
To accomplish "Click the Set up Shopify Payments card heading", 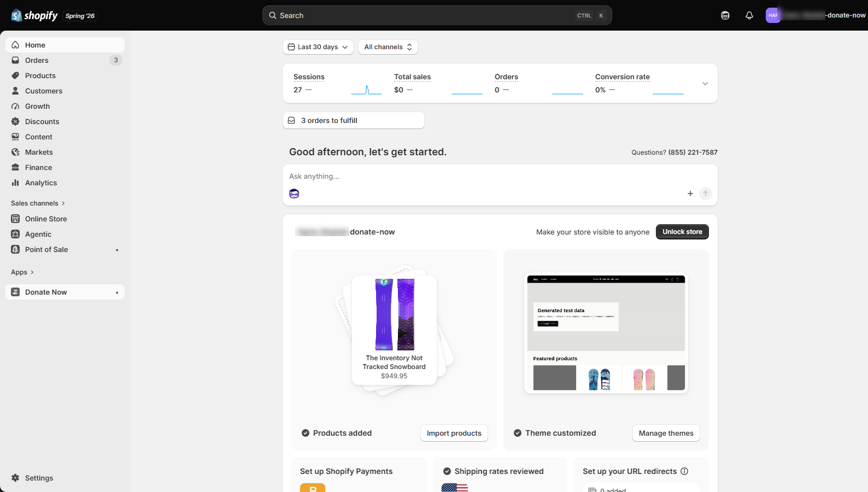I will point(347,471).
